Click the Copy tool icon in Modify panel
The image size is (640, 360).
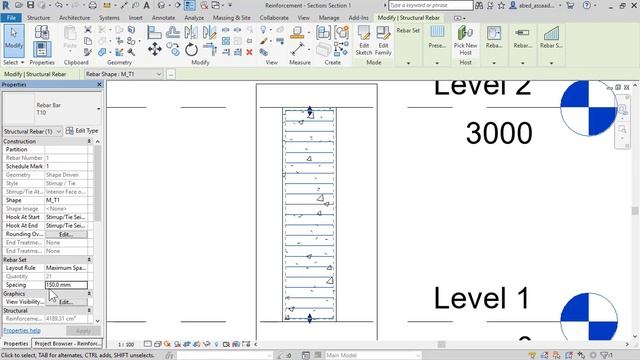(174, 50)
